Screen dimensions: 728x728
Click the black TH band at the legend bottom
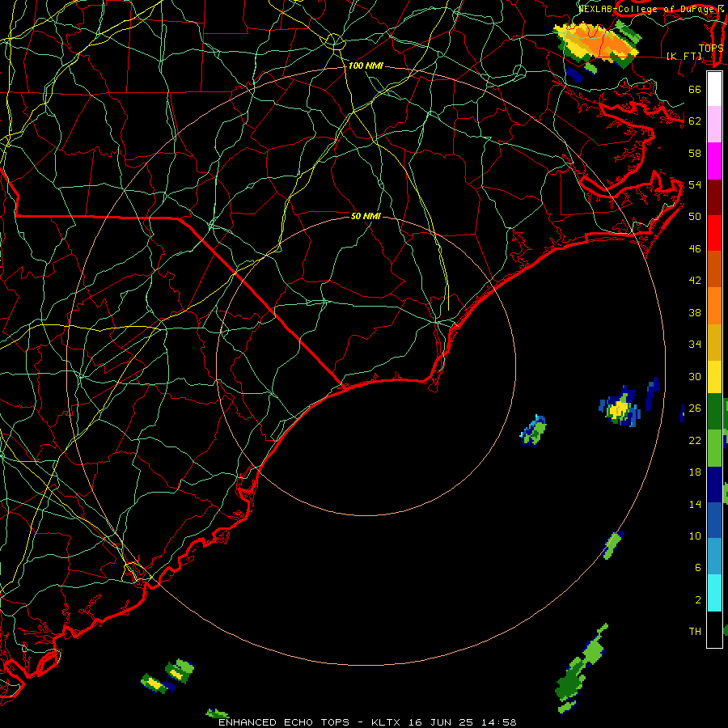[714, 629]
